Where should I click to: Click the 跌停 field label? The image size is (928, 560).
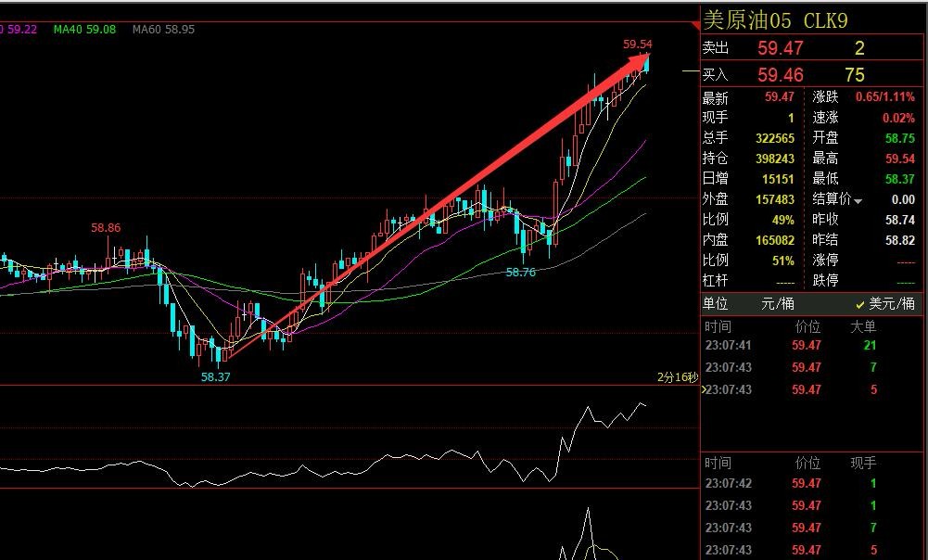tap(826, 280)
